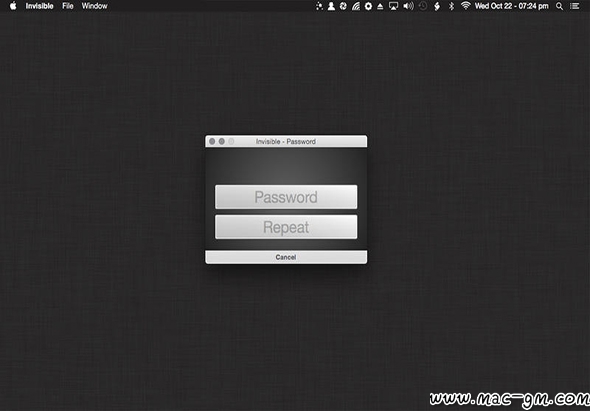
Task: Open the File menu
Action: tap(68, 6)
